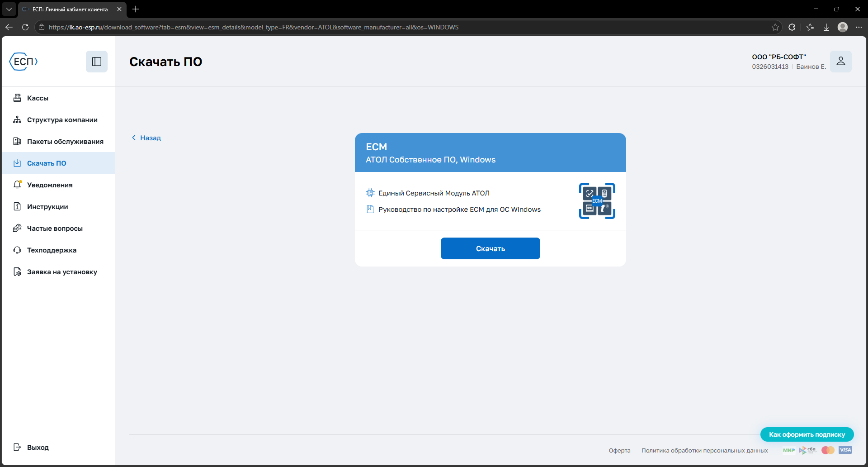This screenshot has height=467, width=868.
Task: Click the АТОЛ Собственное ПО, Windows subtitle
Action: 430,160
